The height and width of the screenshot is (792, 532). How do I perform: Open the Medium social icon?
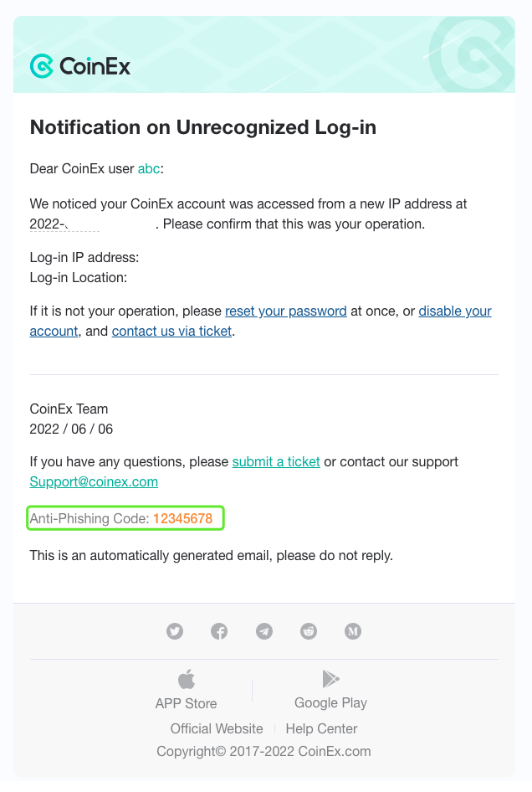(x=353, y=631)
